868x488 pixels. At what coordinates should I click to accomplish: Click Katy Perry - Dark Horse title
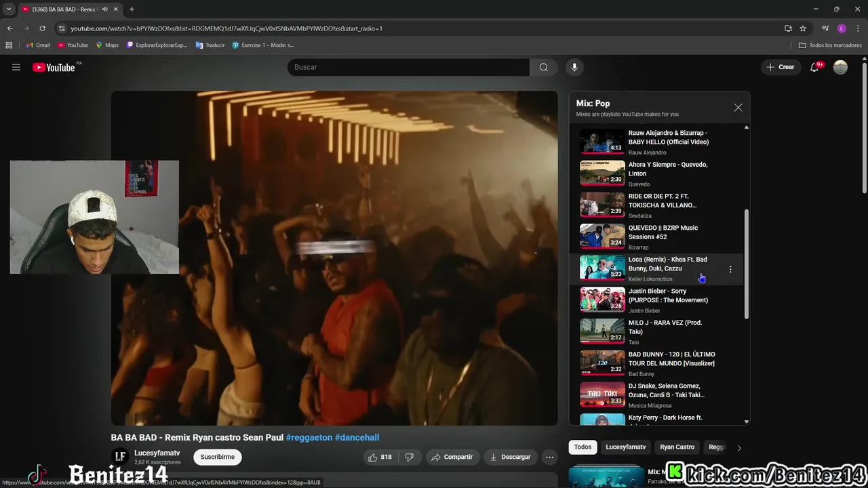click(665, 418)
